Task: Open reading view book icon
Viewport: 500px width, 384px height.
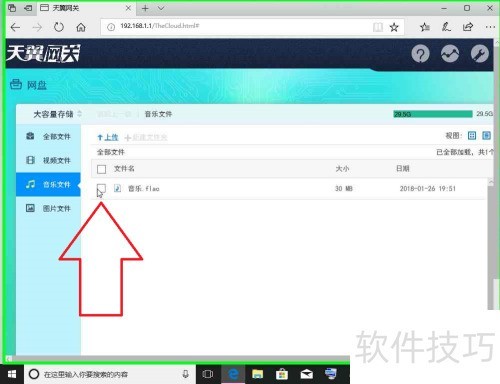Action: pos(378,27)
